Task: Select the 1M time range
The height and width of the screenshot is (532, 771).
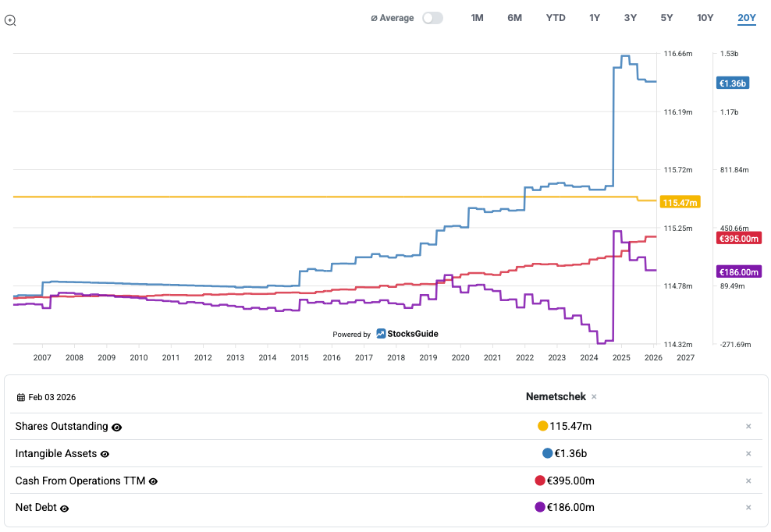Action: click(x=477, y=18)
